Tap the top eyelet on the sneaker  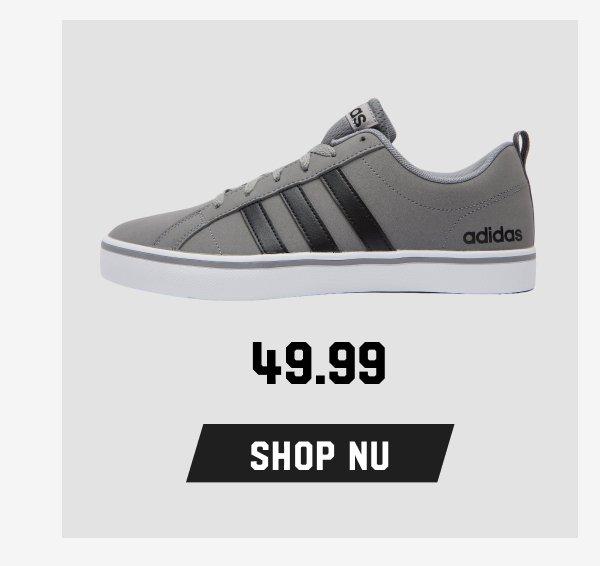(x=363, y=139)
